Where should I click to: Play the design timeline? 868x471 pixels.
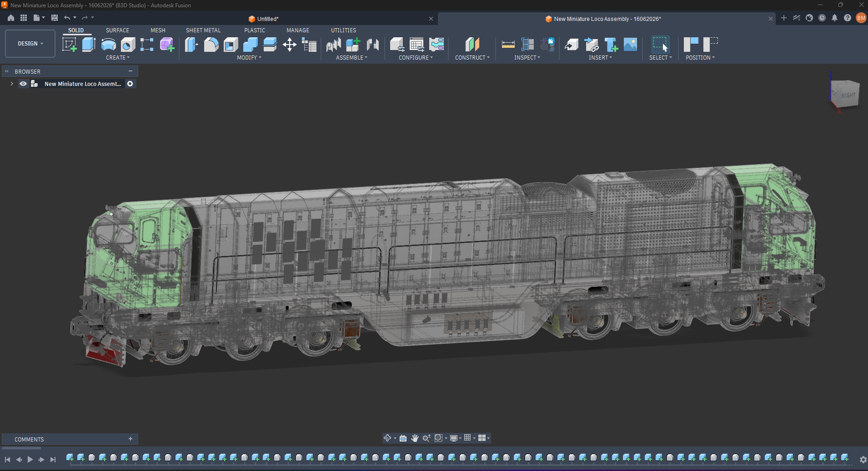[30, 460]
